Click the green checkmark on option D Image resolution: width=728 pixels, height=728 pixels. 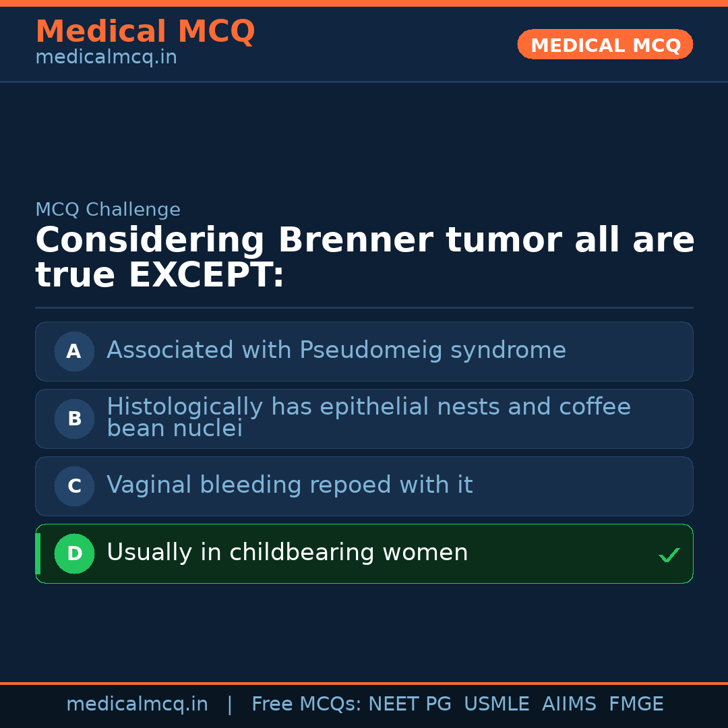669,555
